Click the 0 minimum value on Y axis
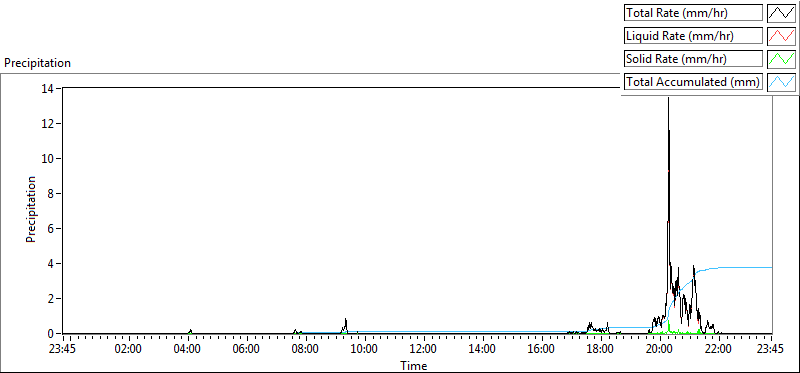The height and width of the screenshot is (373, 800). tap(50, 333)
